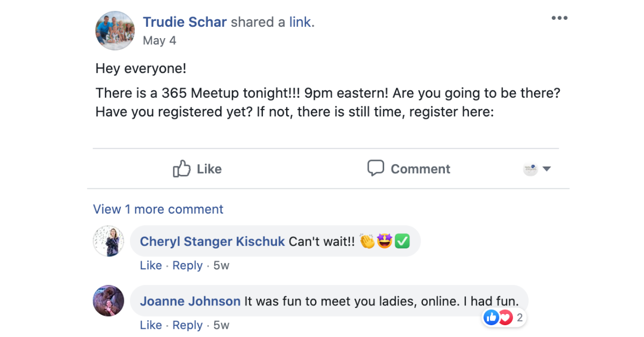Click the red heart reaction icon
The width and height of the screenshot is (644, 337).
505,318
